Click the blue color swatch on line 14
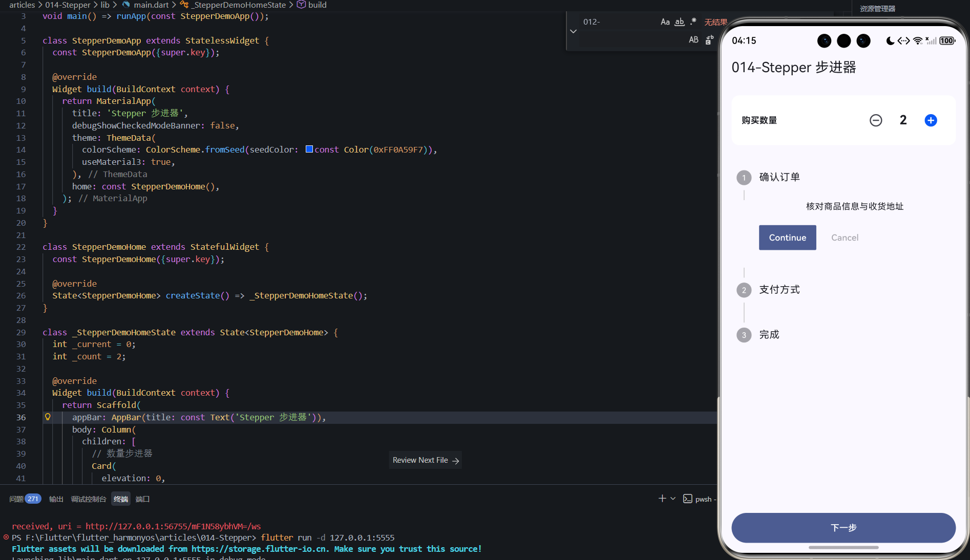This screenshot has height=560, width=970. pyautogui.click(x=309, y=149)
